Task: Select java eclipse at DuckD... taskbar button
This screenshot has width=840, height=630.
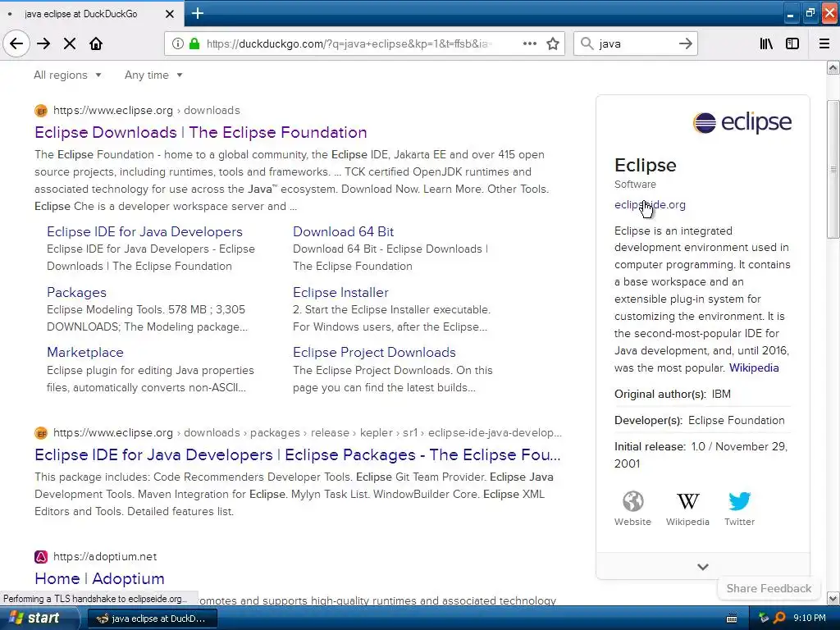Action: [152, 619]
